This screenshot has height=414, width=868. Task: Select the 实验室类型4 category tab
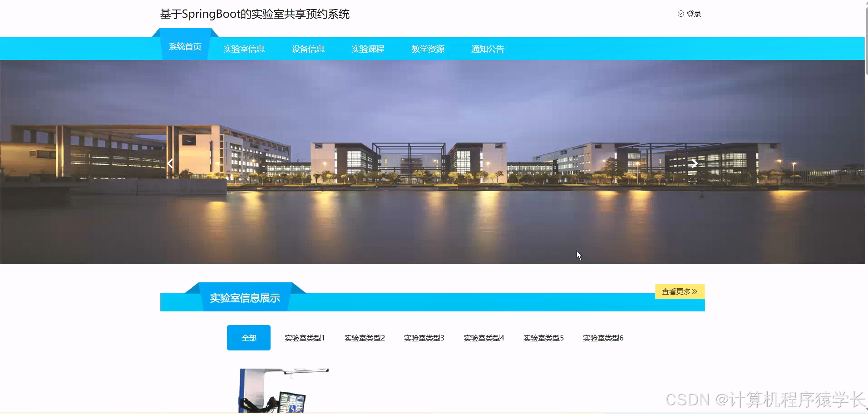click(x=484, y=337)
